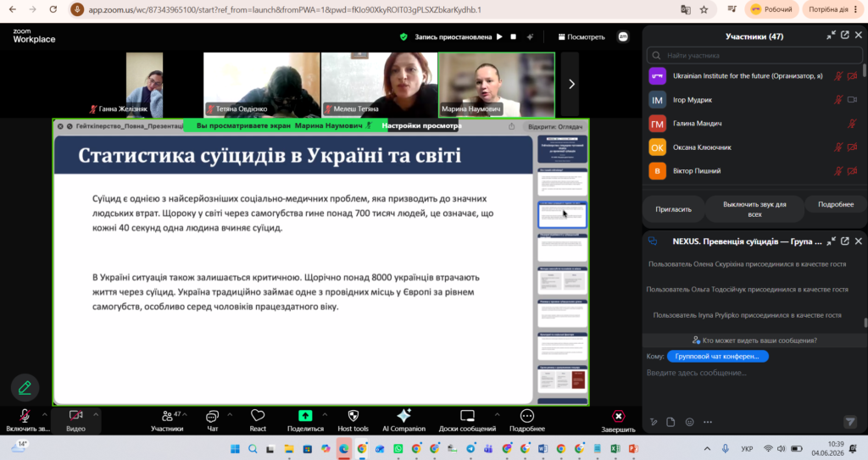Viewport: 868px width, 460px height.
Task: Pop out the participants panel
Action: 845,35
